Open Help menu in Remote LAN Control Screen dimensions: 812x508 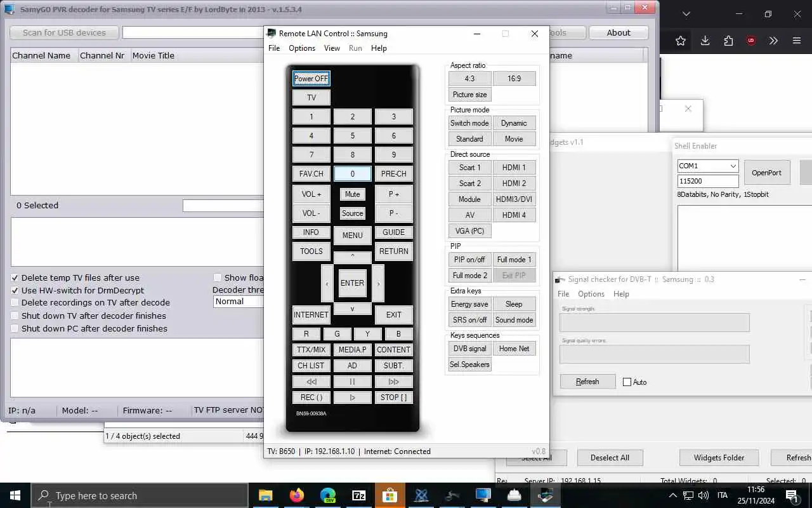pyautogui.click(x=379, y=48)
